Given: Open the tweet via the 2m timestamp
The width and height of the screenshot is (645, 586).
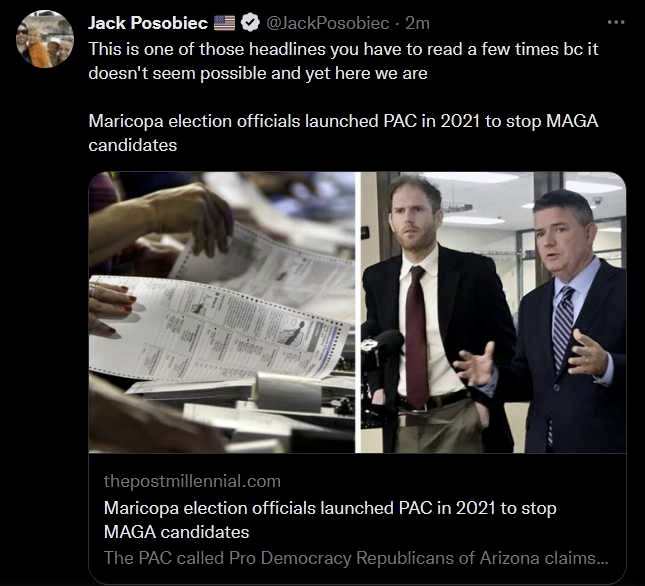Looking at the screenshot, I should [417, 23].
